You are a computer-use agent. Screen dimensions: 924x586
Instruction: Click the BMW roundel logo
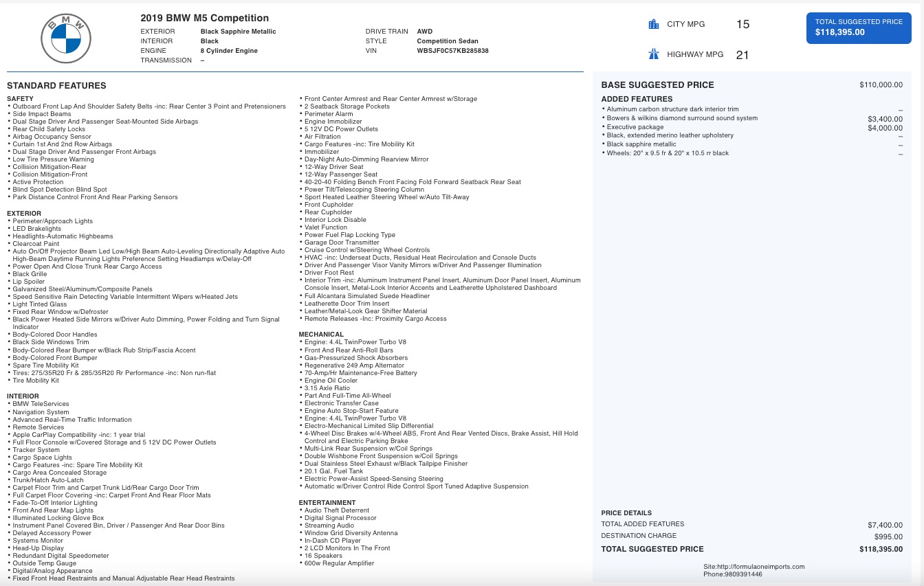pyautogui.click(x=66, y=38)
